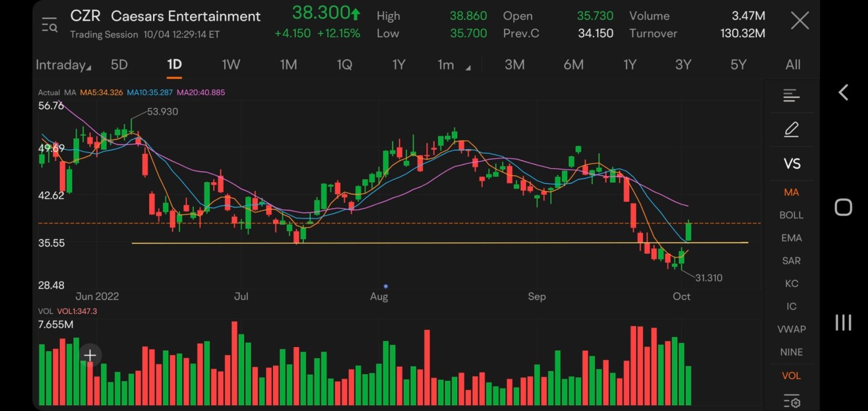Toggle the SAR indicator
The image size is (868, 411).
click(792, 261)
